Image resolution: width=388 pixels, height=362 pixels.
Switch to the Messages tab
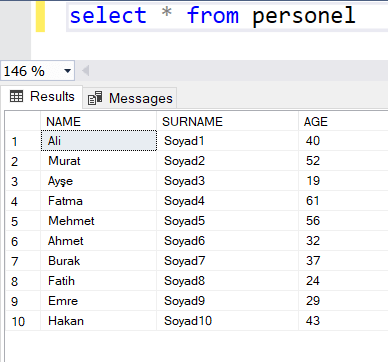pyautogui.click(x=130, y=98)
